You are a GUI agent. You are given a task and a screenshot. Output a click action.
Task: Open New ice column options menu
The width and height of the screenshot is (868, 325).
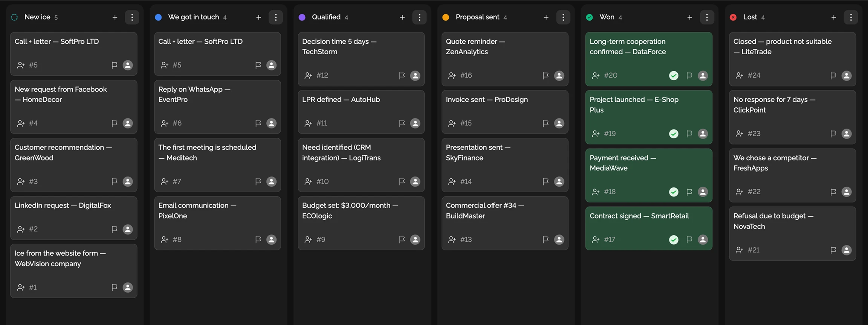[132, 17]
